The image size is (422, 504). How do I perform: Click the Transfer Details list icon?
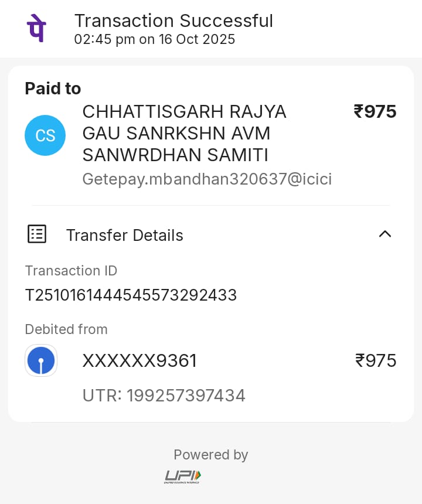click(37, 234)
